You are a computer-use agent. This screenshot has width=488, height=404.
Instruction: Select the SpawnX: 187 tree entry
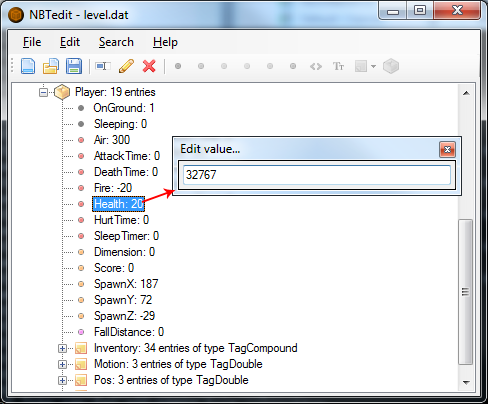(126, 284)
